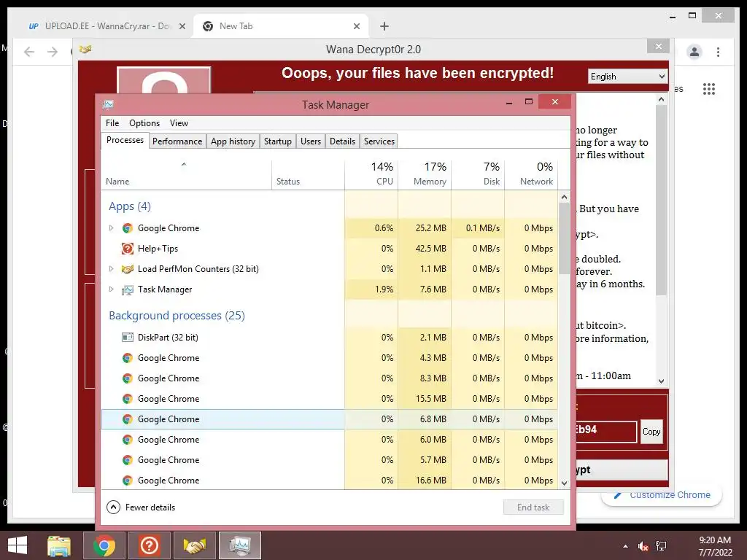Viewport: 747px width, 560px height.
Task: Click the Chrome icon with 4.3 MB memory
Action: click(x=127, y=358)
